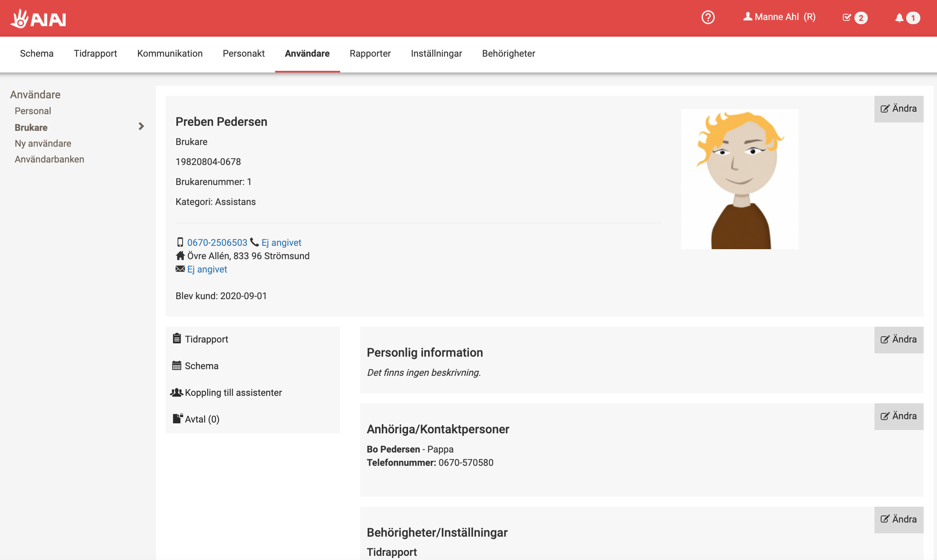Select Ny användare in sidebar
This screenshot has height=560, width=937.
43,143
